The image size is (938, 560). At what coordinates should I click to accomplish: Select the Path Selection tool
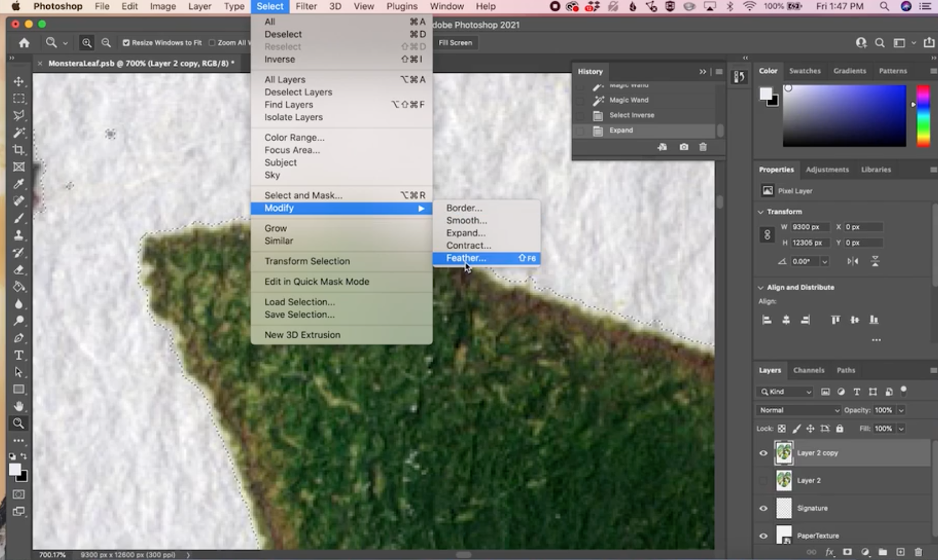coord(19,372)
